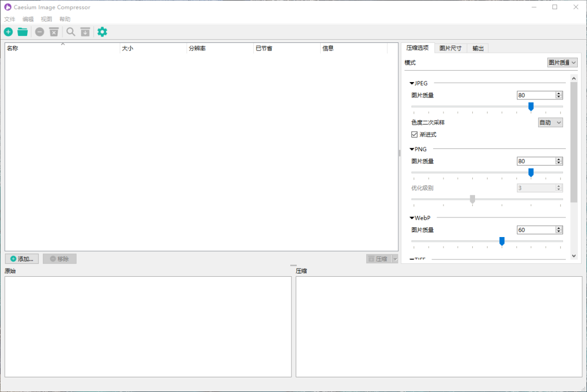Click the Caesium app logo in title bar
This screenshot has height=392, width=587.
tap(8, 7)
